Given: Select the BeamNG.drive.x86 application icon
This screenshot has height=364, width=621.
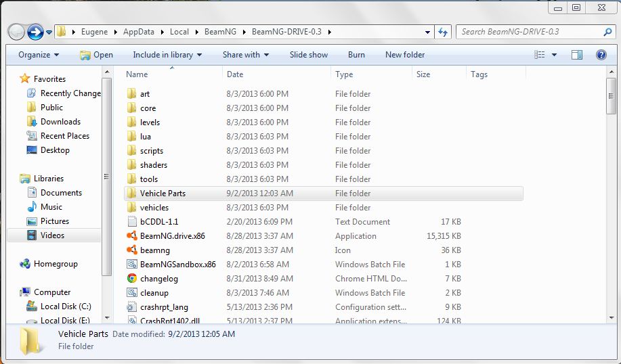Looking at the screenshot, I should [132, 236].
